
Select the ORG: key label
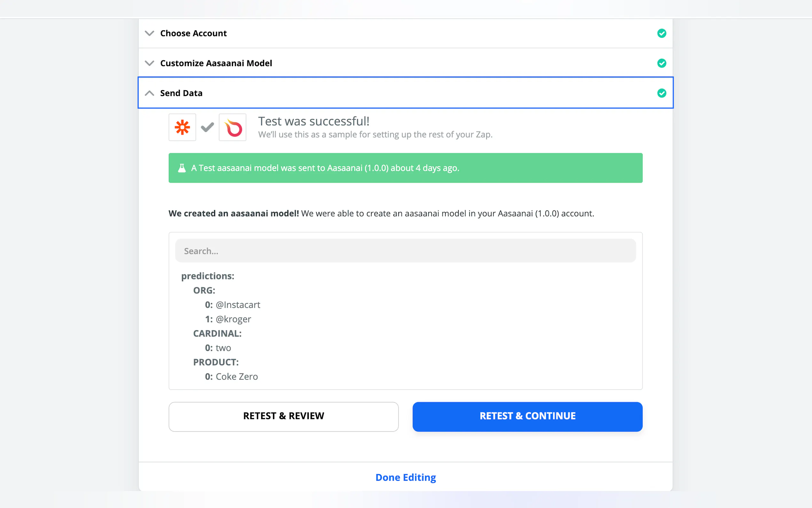click(204, 290)
